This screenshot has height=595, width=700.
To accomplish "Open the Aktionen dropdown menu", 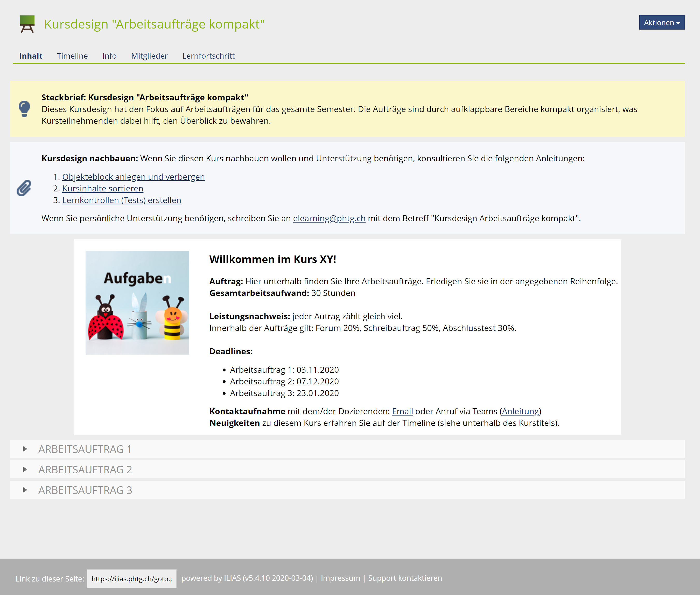I will pos(662,23).
